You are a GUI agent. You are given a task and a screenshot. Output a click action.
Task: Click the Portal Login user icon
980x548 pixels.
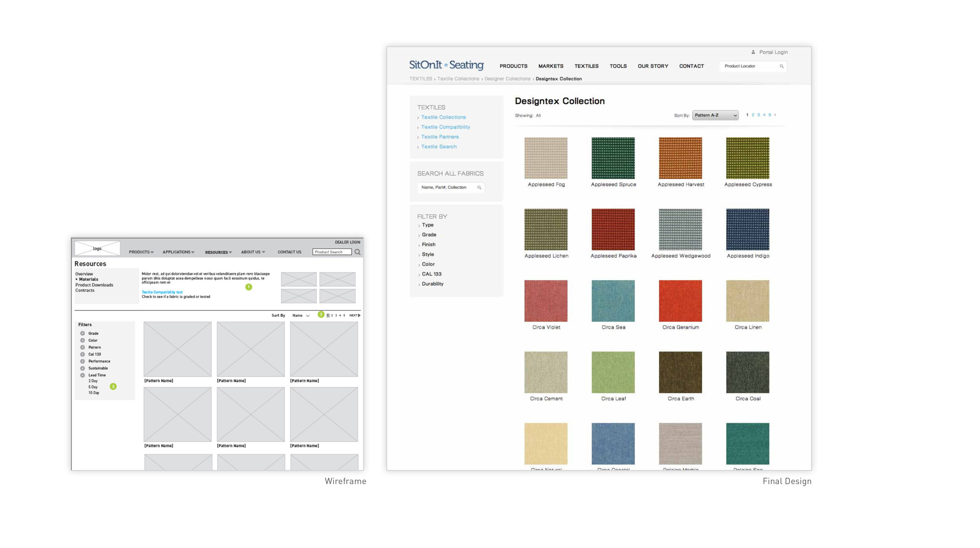[x=753, y=52]
